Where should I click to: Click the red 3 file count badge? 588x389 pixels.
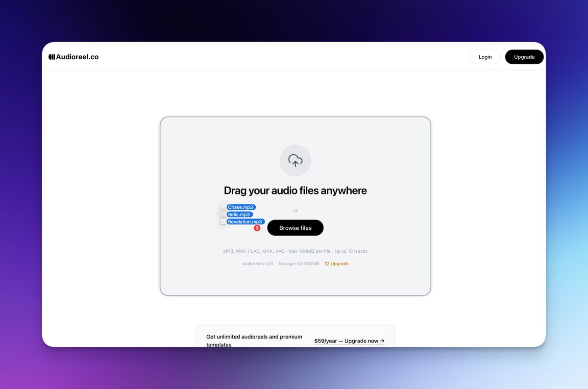pyautogui.click(x=257, y=228)
